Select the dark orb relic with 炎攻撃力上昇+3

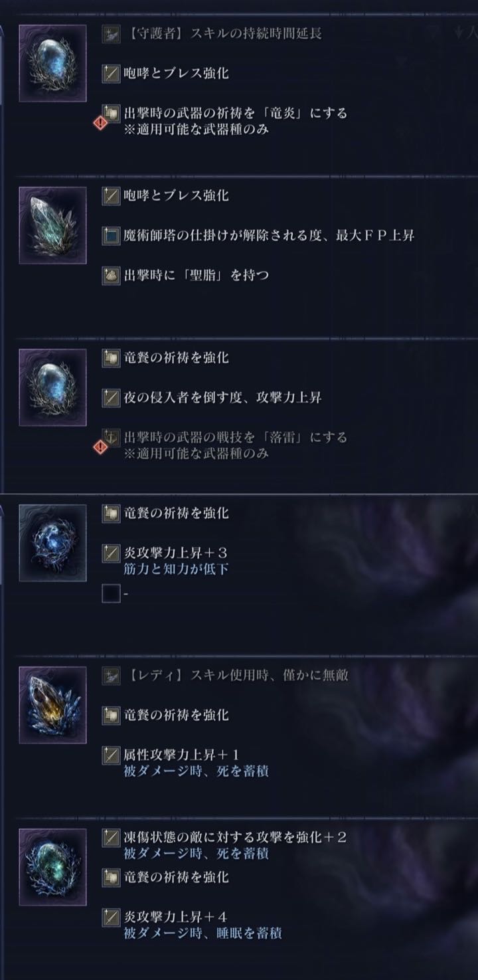point(52,543)
